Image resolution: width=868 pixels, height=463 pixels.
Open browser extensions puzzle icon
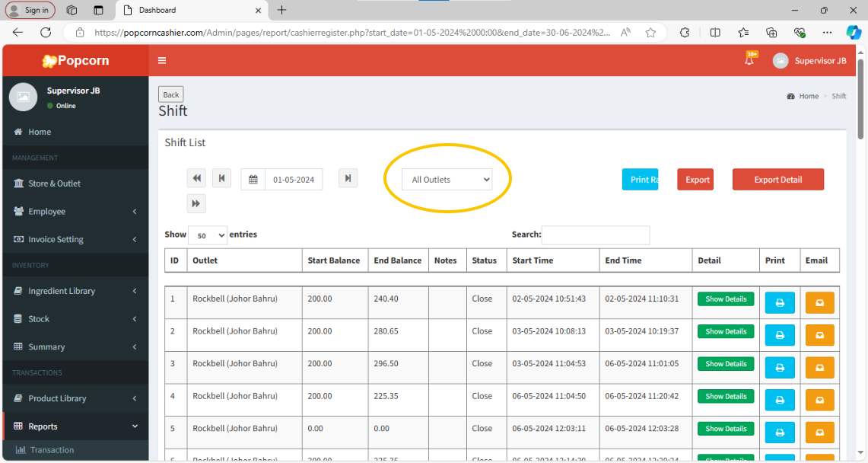685,33
